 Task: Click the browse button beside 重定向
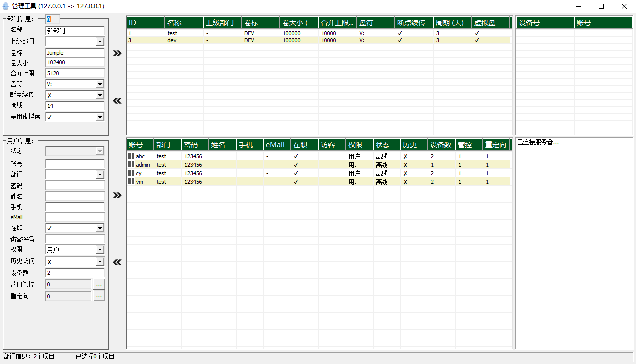99,296
